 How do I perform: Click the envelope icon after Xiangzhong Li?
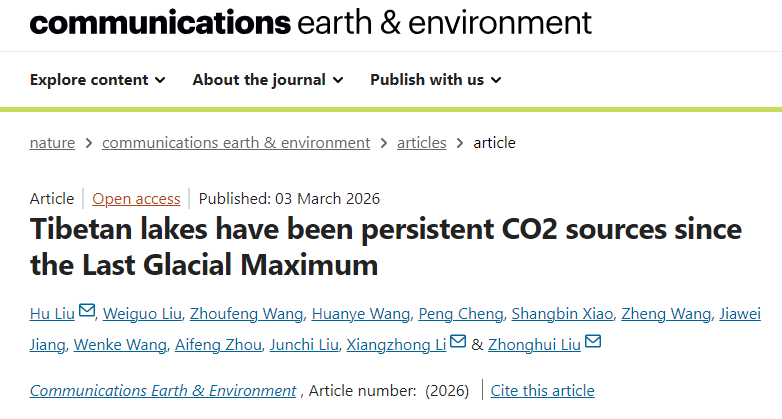coord(458,343)
